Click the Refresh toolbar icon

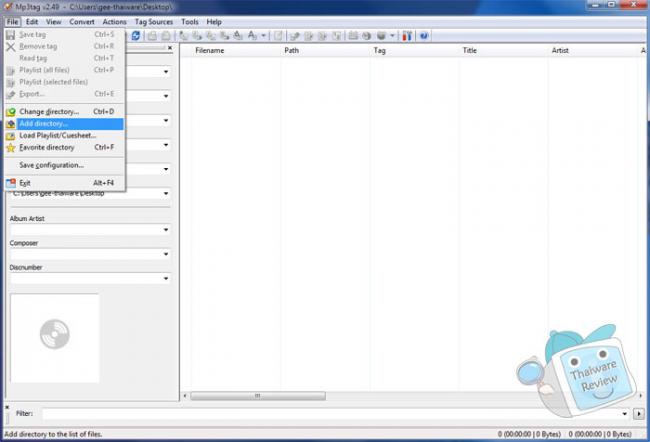pyautogui.click(x=136, y=36)
